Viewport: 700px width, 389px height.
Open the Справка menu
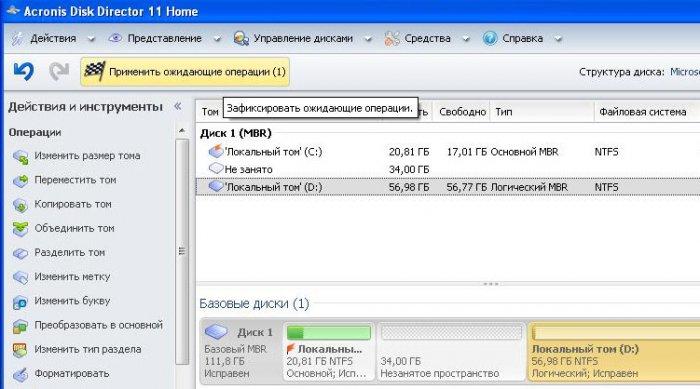522,38
